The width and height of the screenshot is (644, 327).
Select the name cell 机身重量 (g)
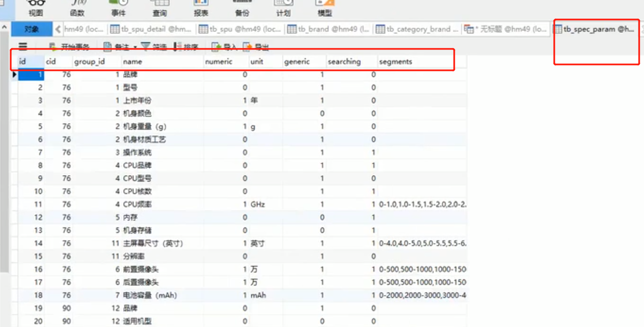[x=163, y=126]
